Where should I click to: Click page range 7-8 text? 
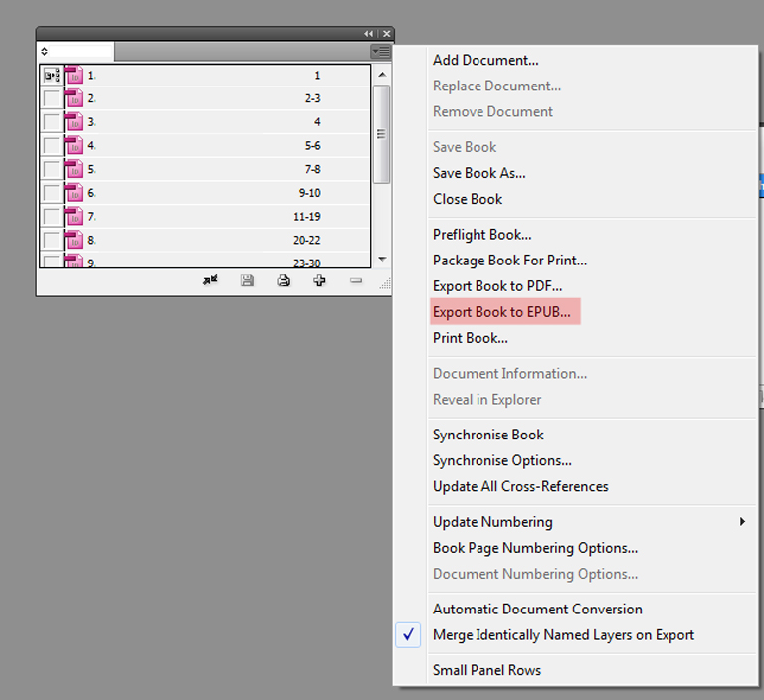(x=312, y=169)
